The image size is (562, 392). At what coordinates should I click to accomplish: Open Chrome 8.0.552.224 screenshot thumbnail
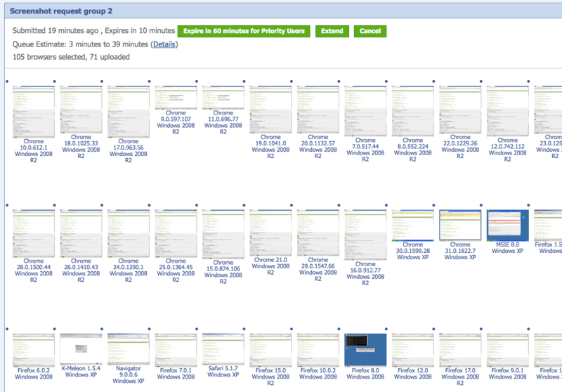point(412,111)
